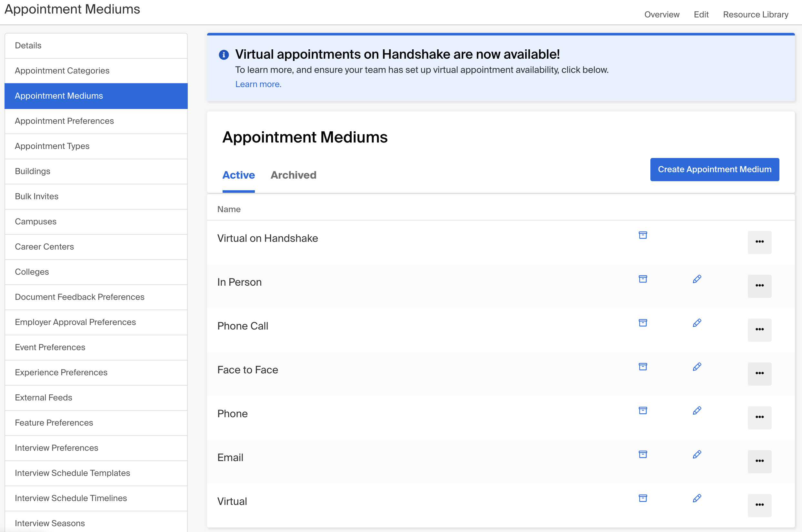Go to Campuses settings
Screen dimensions: 802x532
(96, 222)
